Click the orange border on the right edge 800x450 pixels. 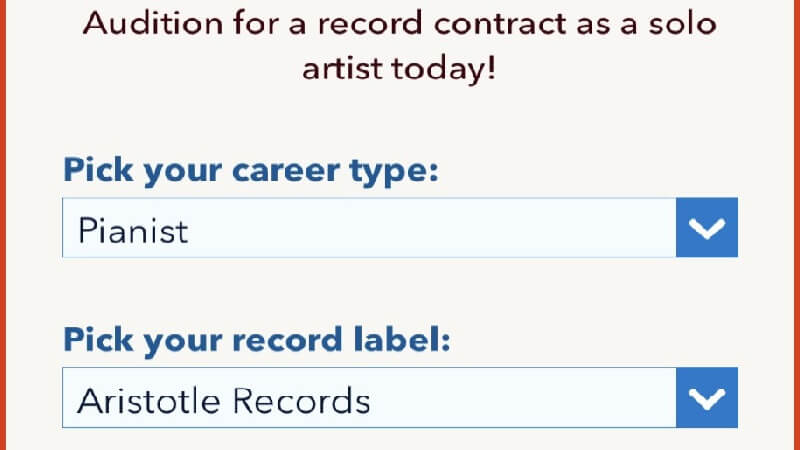[797, 225]
